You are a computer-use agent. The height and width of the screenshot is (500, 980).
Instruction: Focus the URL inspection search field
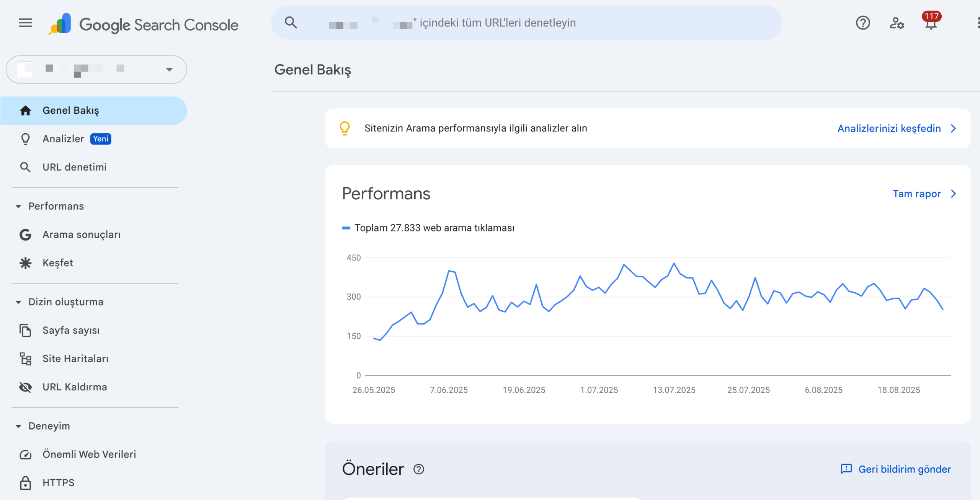526,23
